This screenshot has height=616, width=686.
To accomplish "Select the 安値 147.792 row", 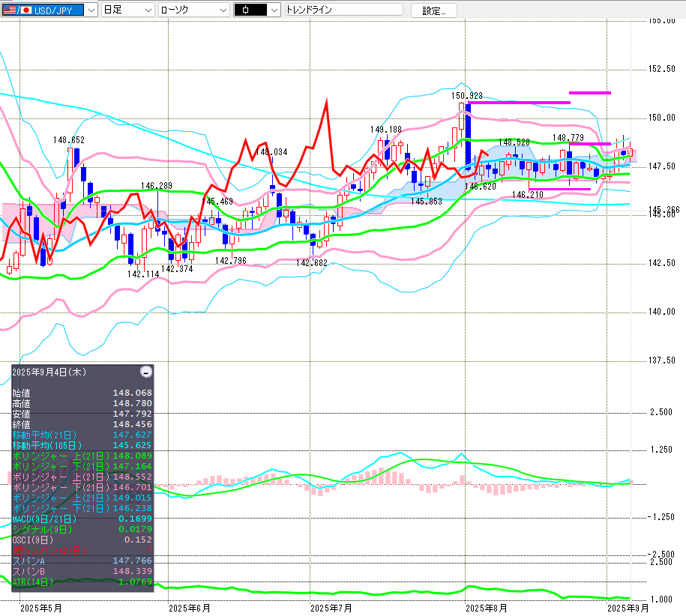I will [x=82, y=414].
